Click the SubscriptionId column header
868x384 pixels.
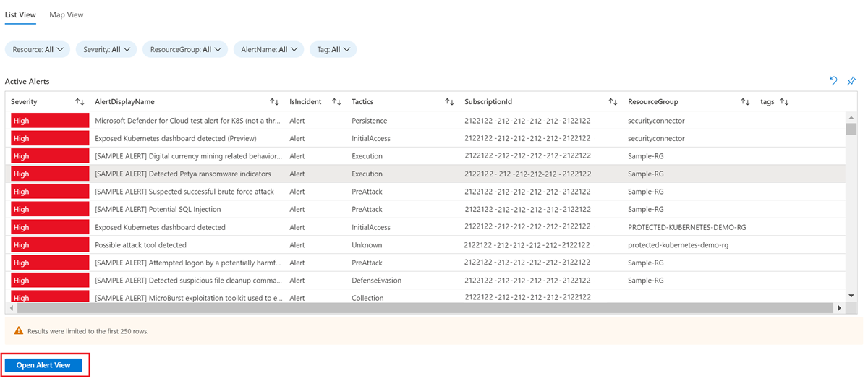point(488,102)
